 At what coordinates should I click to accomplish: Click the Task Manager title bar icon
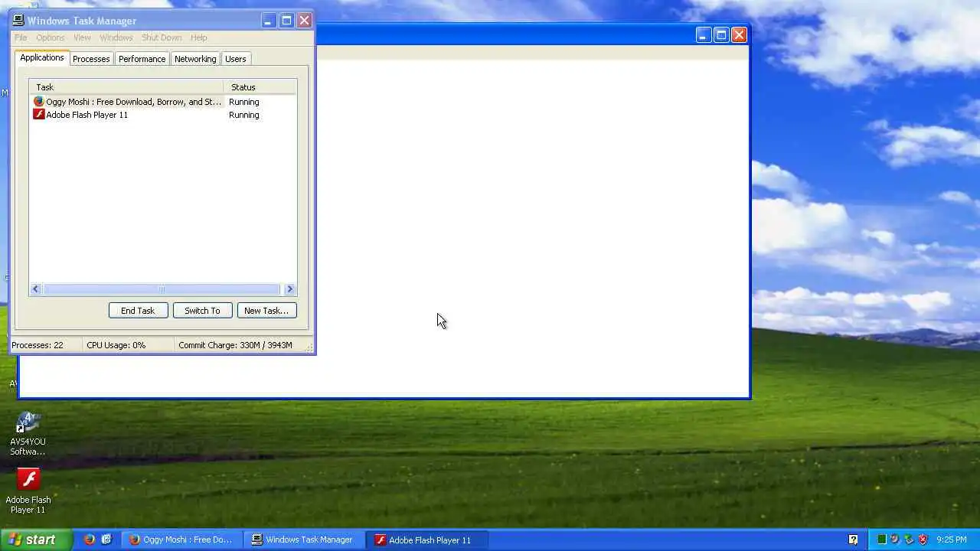point(18,21)
